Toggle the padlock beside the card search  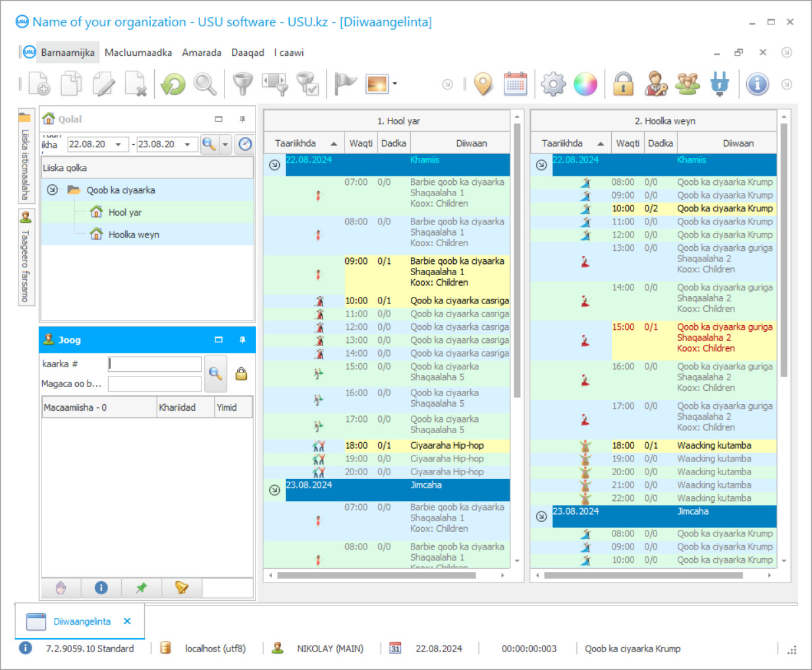coord(242,374)
